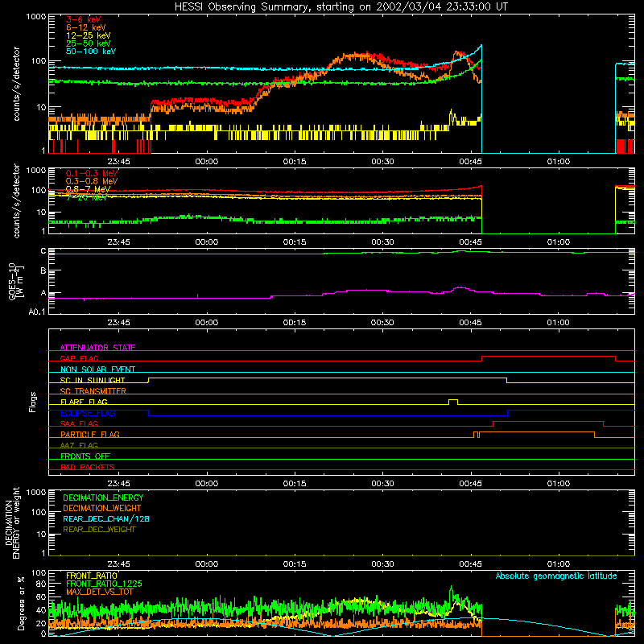Select the AAZ_FLAG label
644x644 pixels.
(79, 445)
